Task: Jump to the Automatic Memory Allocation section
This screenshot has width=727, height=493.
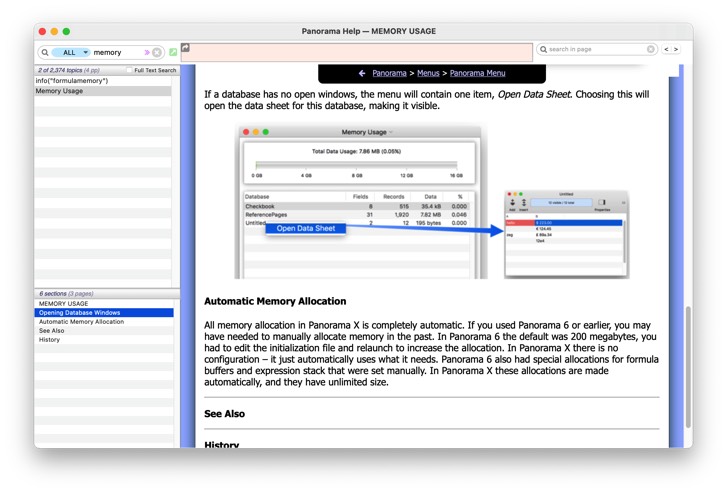Action: (x=81, y=322)
